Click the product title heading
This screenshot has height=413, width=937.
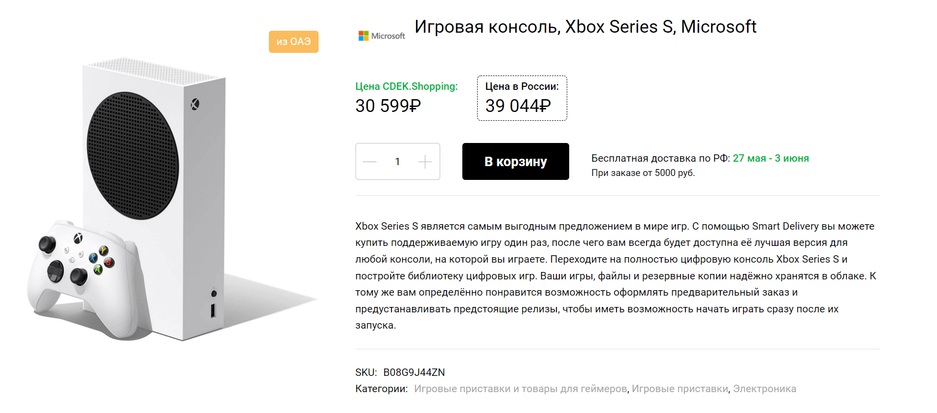click(x=585, y=27)
